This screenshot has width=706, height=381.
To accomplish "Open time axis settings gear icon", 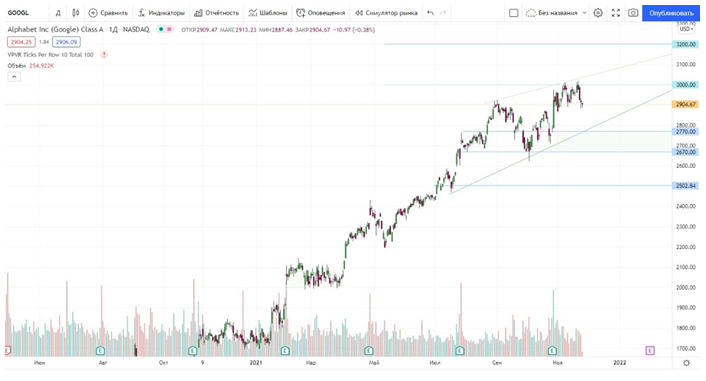I will 686,363.
